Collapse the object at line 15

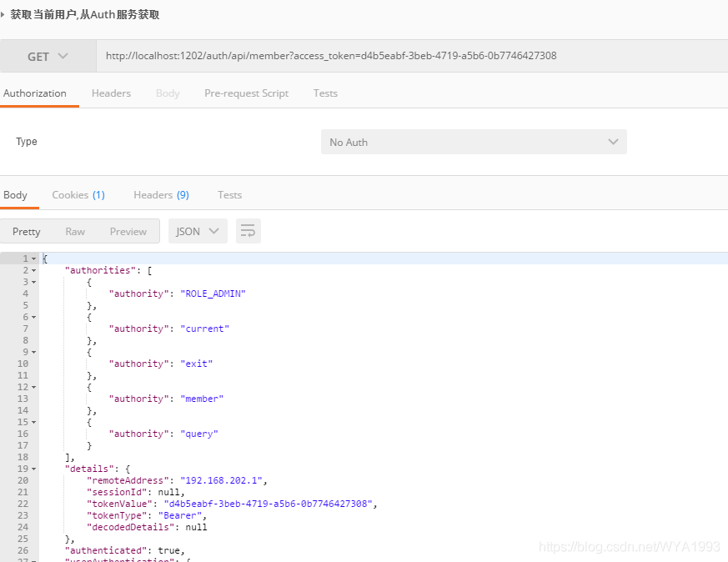click(34, 422)
